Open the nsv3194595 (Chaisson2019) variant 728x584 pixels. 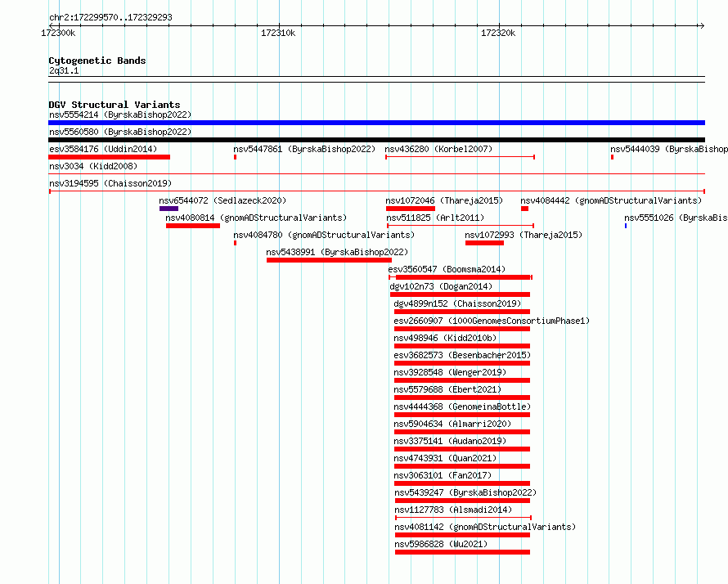(110, 183)
